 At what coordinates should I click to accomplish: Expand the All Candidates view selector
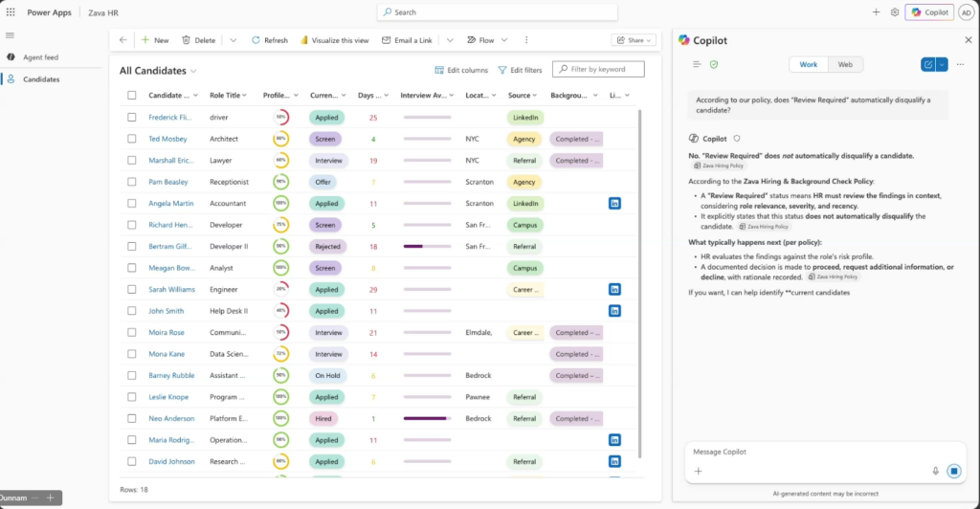tap(193, 71)
